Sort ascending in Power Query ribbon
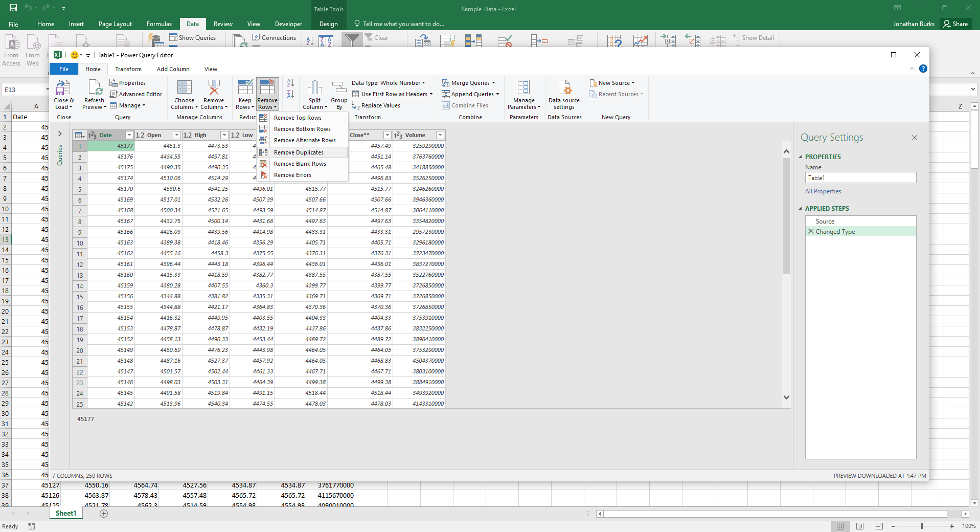980x532 pixels. pyautogui.click(x=290, y=83)
